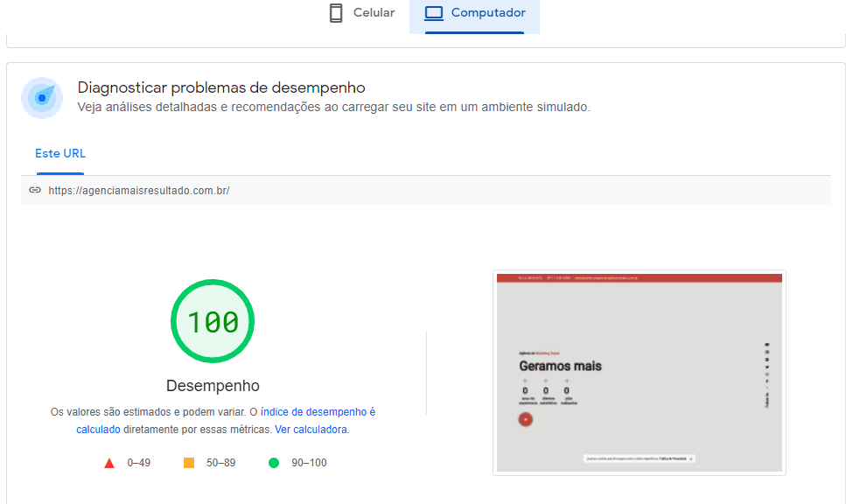Viewport: 846px width, 504px height.
Task: Click the red triangle 0–49 score marker
Action: point(108,463)
